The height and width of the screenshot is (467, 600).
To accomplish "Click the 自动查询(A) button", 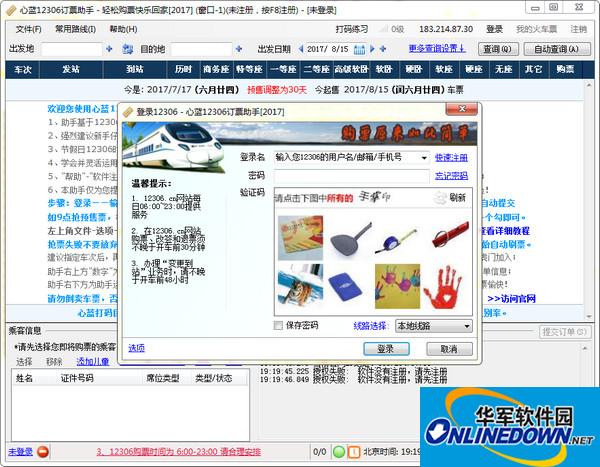I will coord(557,49).
